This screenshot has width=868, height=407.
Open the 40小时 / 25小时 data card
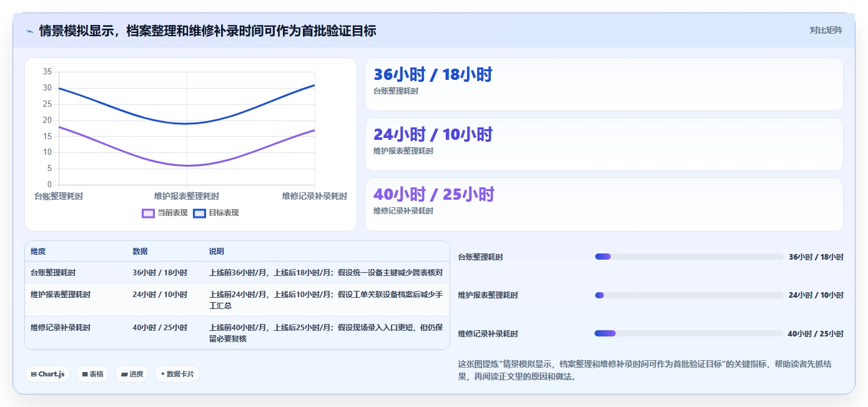pos(604,204)
